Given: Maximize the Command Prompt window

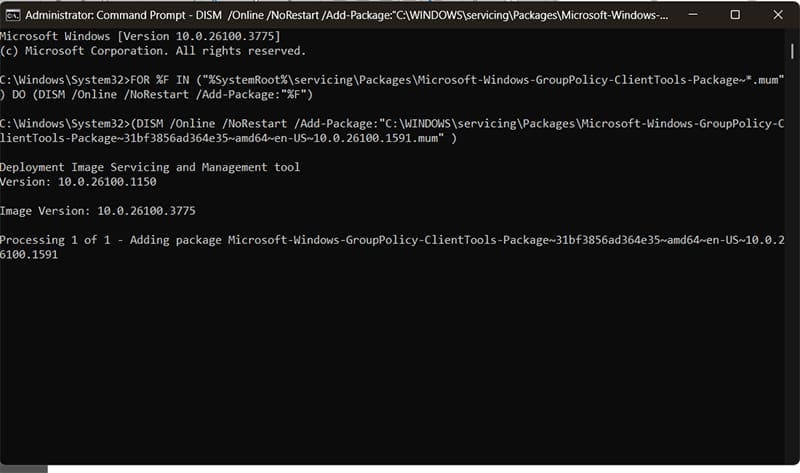Looking at the screenshot, I should coord(735,15).
